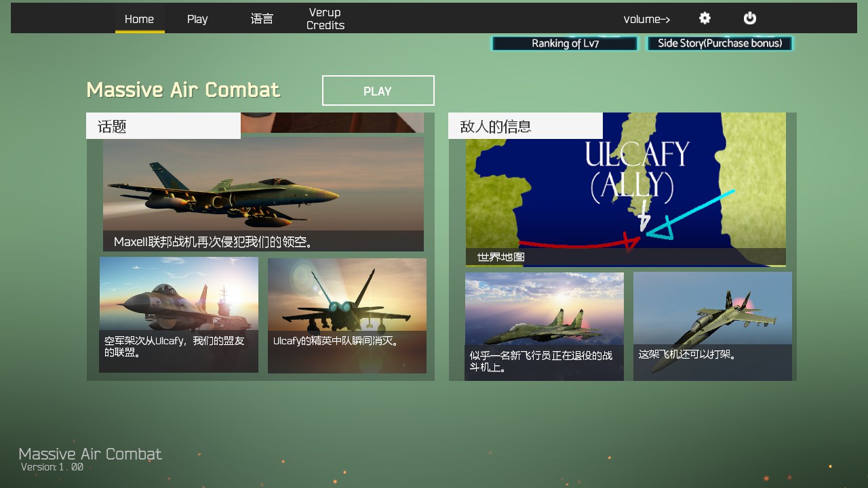
Task: Select the new pilot retired fighter thumbnail
Action: (544, 326)
